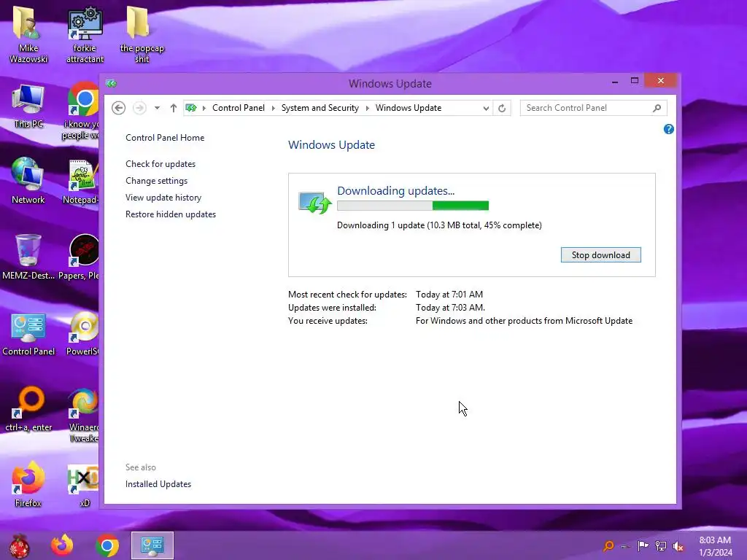Viewport: 747px width, 560px height.
Task: Select the Windows Update breadcrumb
Action: tap(409, 108)
